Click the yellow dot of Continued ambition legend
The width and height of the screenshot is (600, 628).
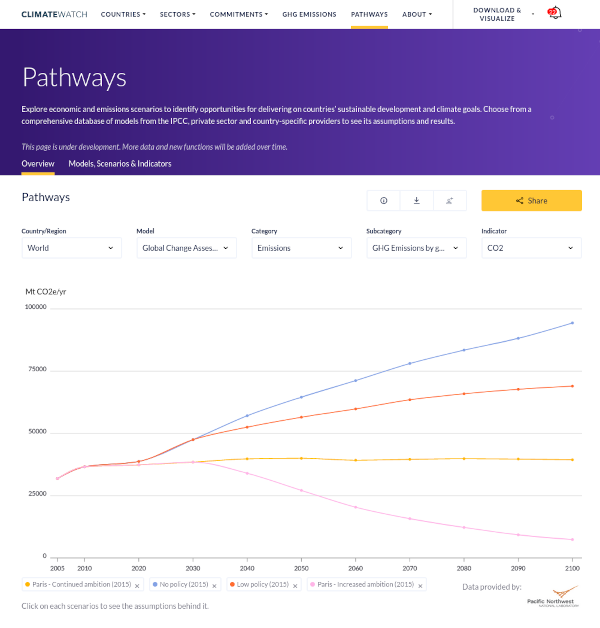28,584
